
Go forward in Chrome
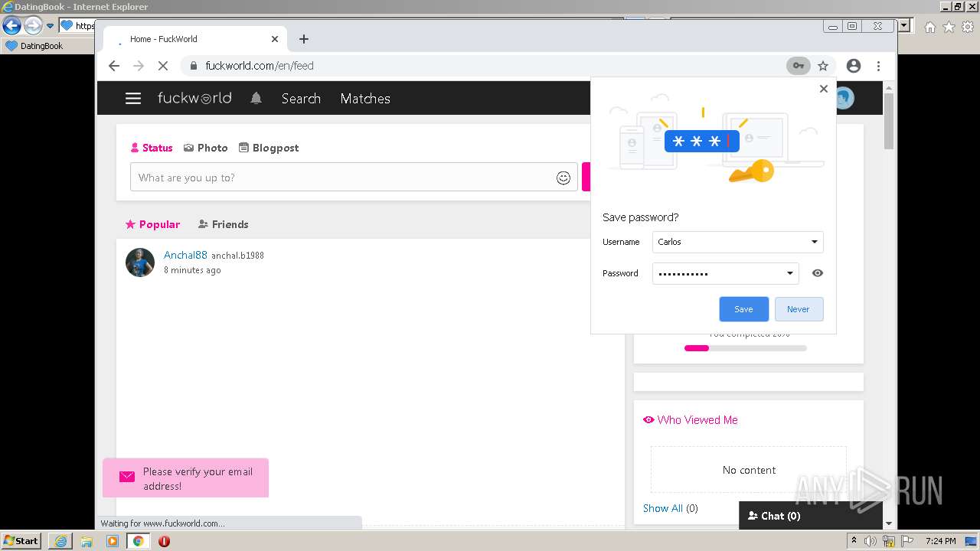click(139, 66)
